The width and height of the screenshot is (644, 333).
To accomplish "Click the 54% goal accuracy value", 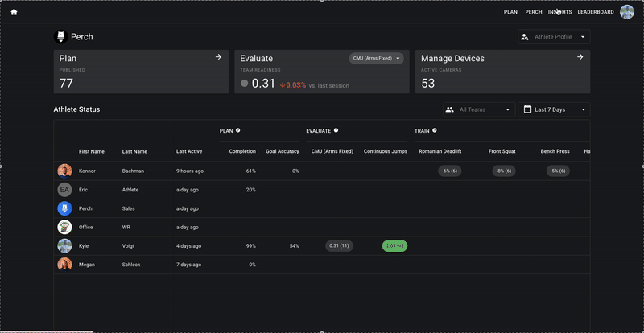I will 294,246.
